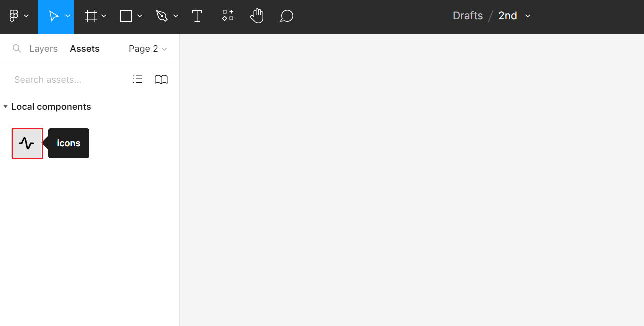The width and height of the screenshot is (644, 326).
Task: Select the icons component thumbnail
Action: pyautogui.click(x=27, y=144)
